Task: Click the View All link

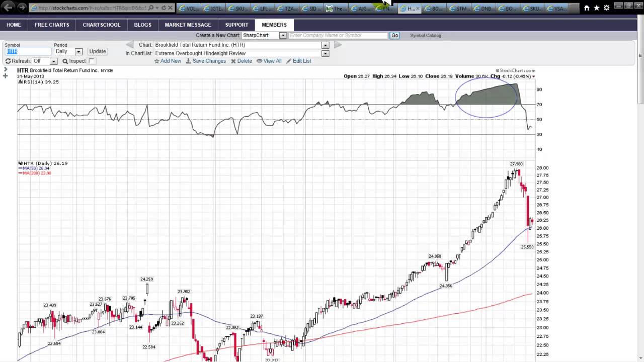Action: coord(269,61)
